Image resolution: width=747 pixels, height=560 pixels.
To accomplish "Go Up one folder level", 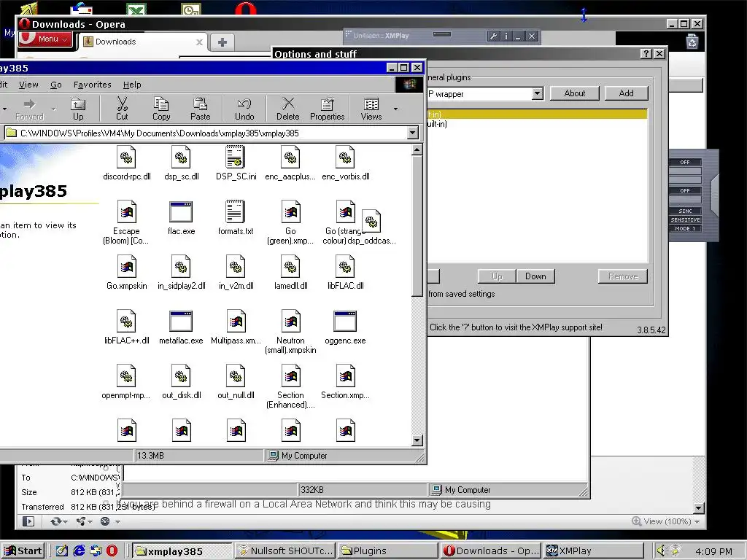I will point(78,109).
